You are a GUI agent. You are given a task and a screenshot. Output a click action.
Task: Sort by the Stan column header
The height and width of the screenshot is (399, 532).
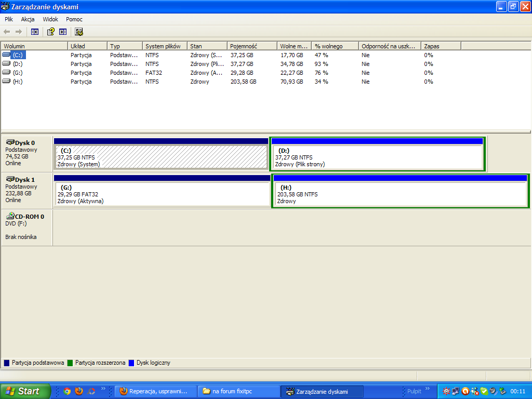tap(207, 46)
